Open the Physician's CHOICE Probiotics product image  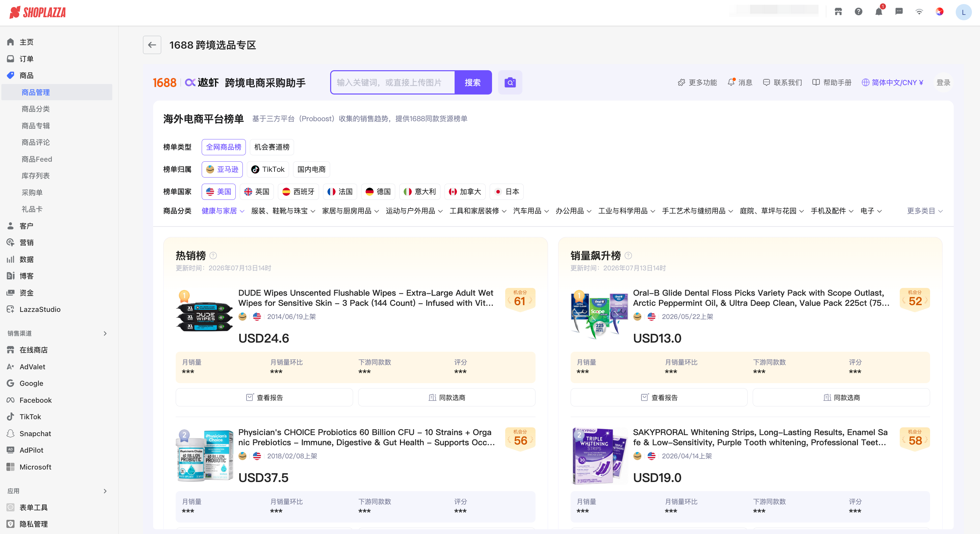click(205, 456)
